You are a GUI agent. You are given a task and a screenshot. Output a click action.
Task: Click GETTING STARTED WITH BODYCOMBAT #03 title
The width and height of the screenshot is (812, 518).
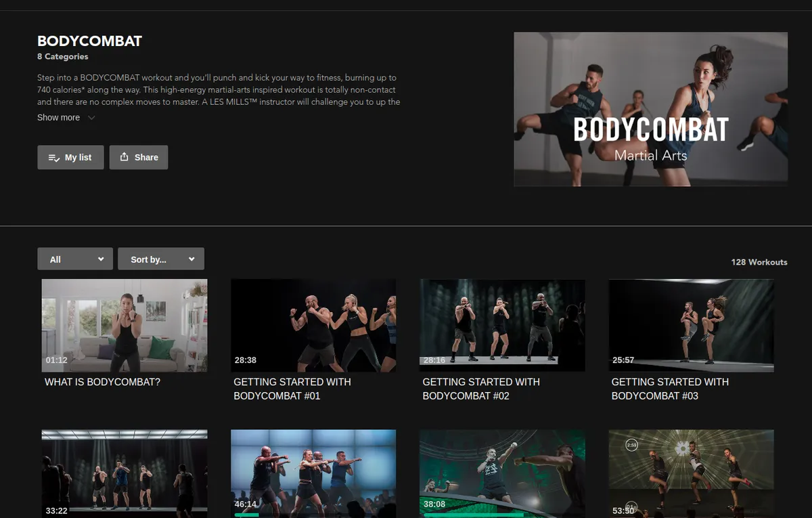[x=669, y=389]
